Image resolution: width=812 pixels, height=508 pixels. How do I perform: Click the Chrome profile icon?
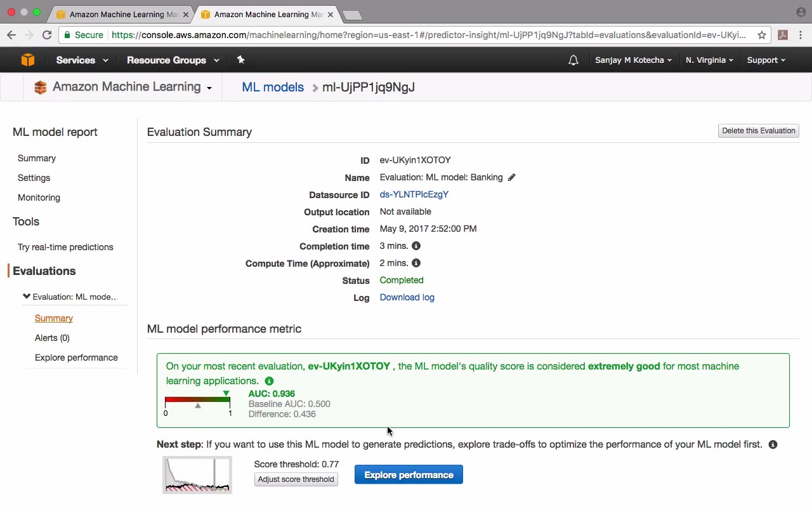(801, 12)
